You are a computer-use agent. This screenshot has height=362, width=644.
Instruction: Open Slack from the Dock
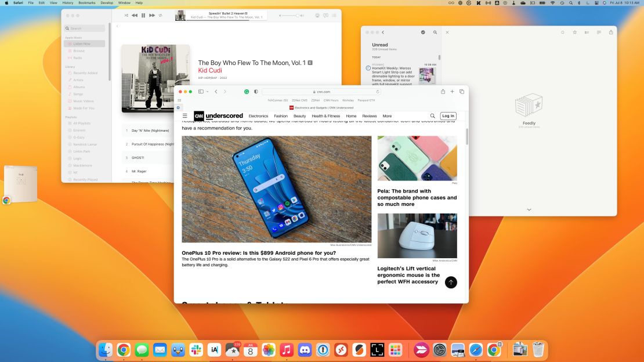tap(196, 350)
